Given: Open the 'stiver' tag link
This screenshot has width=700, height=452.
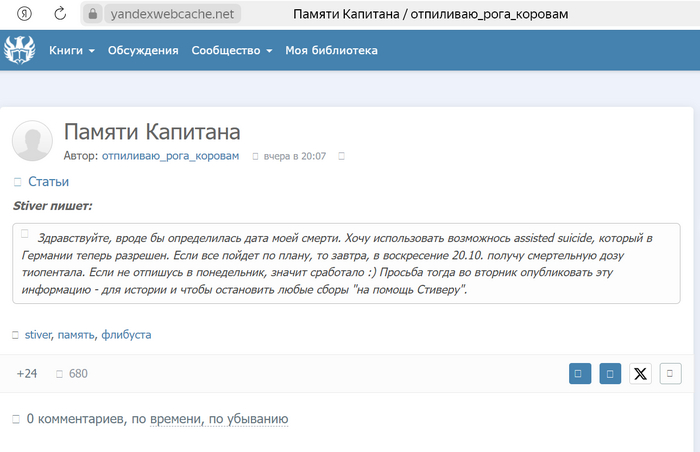Looking at the screenshot, I should coord(38,335).
